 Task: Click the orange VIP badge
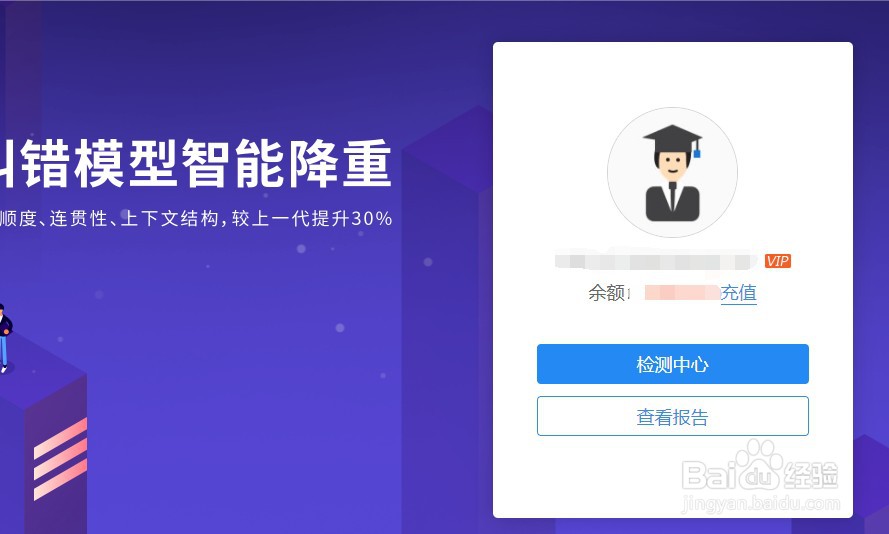[x=777, y=261]
